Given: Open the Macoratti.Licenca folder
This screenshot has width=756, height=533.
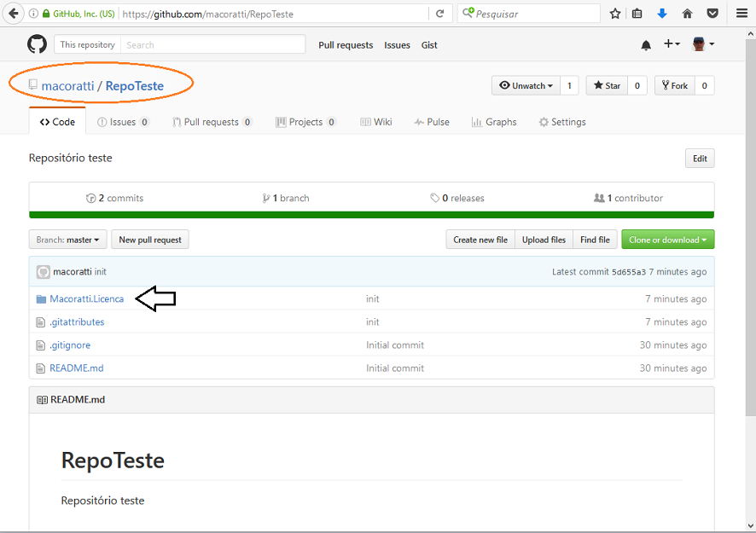Looking at the screenshot, I should coord(87,299).
